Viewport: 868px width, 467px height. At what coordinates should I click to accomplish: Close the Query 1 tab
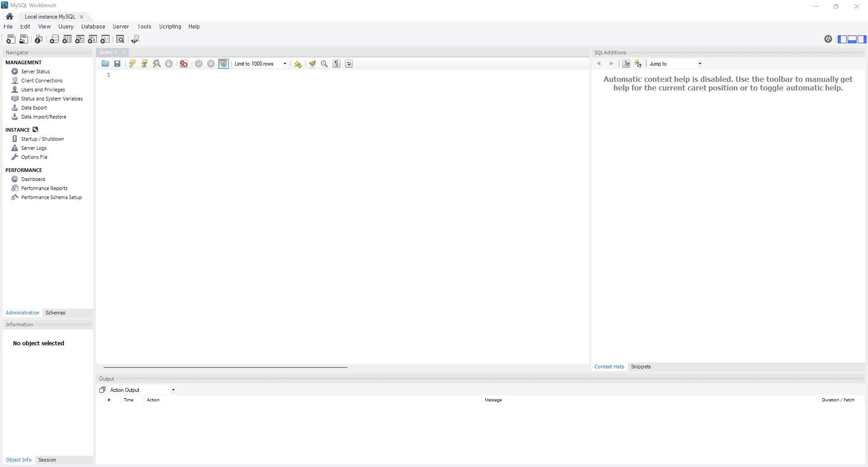click(124, 52)
